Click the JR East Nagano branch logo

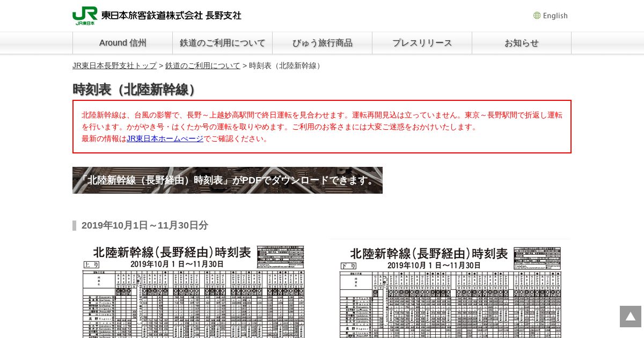point(157,16)
